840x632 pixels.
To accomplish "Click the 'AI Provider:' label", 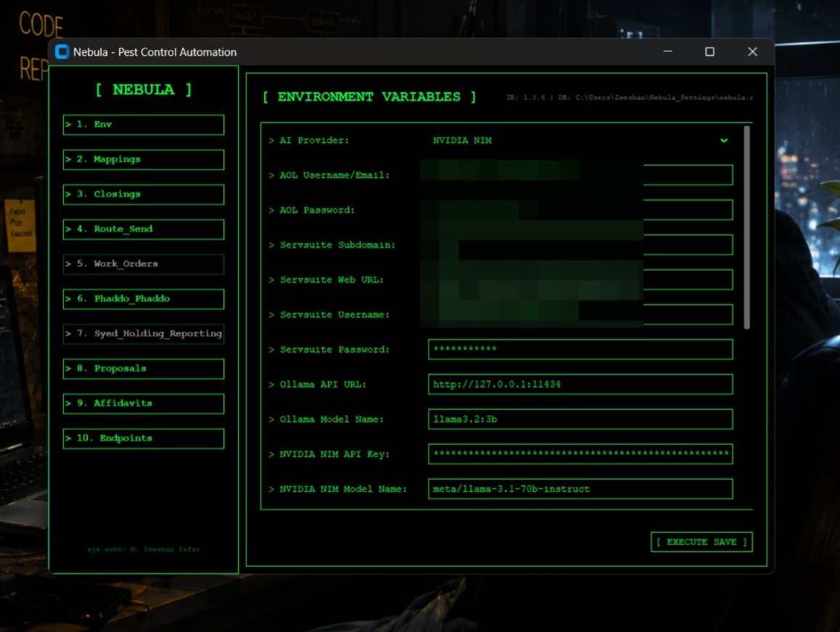I will (308, 141).
